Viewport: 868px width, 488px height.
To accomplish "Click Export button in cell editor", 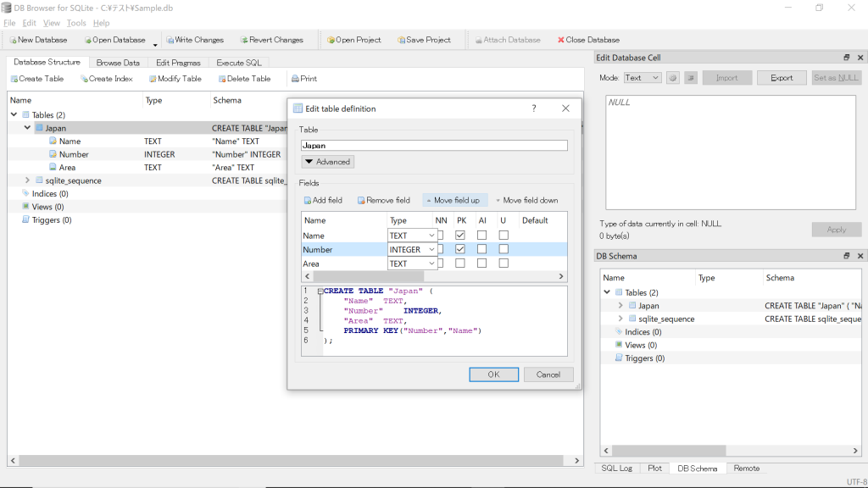I will (x=782, y=78).
